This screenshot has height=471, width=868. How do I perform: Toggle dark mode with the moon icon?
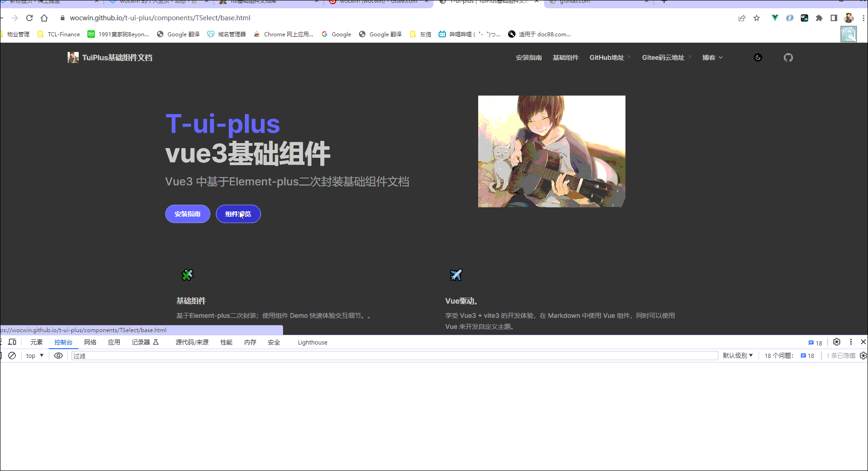coord(758,57)
